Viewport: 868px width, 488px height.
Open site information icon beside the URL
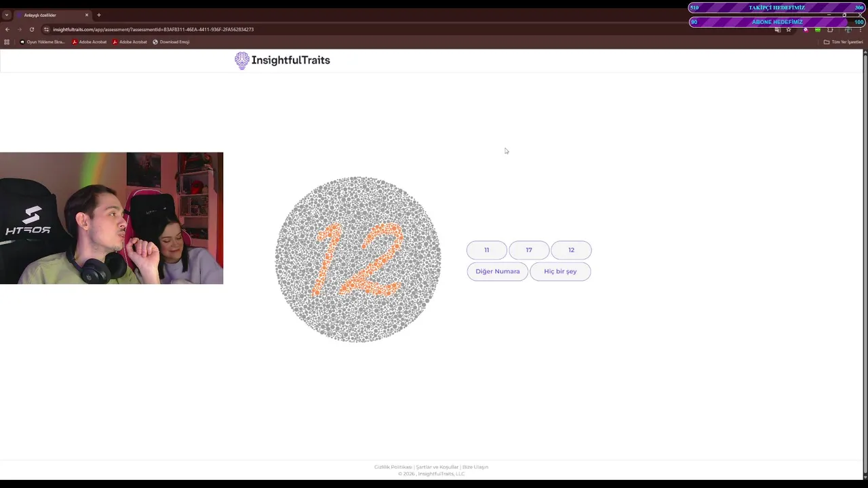(x=46, y=30)
